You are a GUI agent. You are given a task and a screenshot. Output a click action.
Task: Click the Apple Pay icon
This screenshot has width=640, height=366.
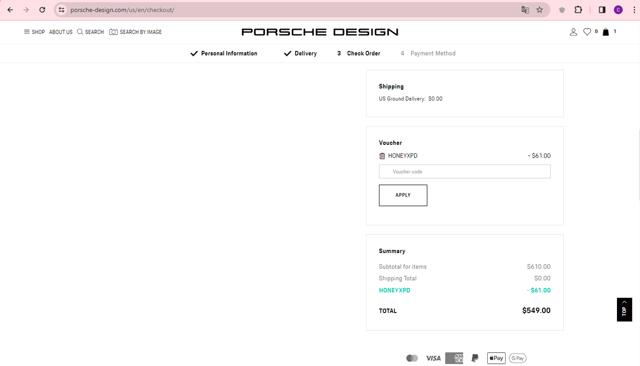pos(496,358)
